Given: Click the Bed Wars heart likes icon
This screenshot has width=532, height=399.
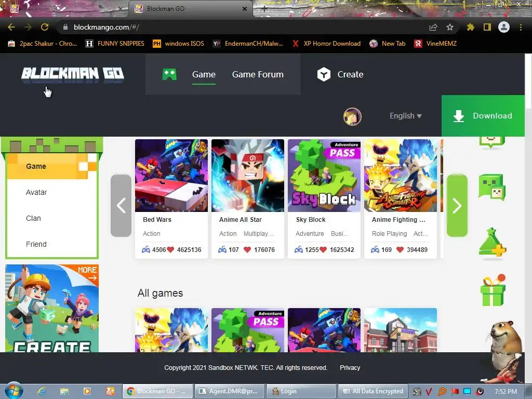Looking at the screenshot, I should click(170, 250).
